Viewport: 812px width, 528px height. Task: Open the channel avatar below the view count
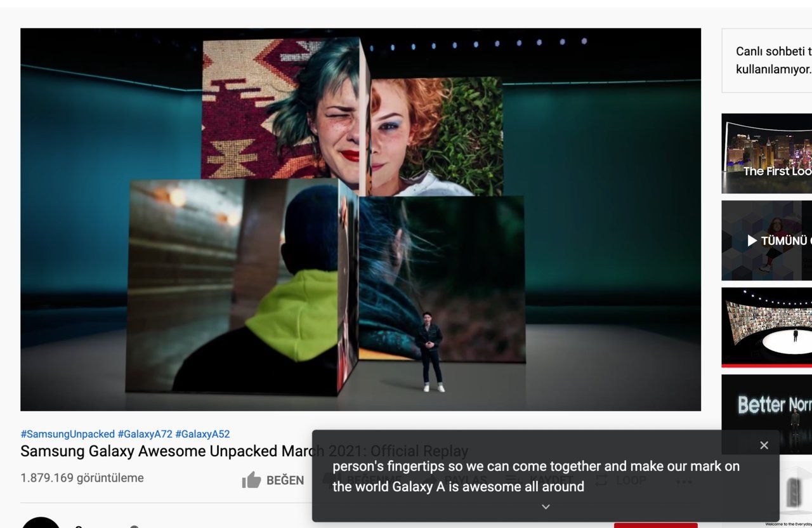coord(41,523)
